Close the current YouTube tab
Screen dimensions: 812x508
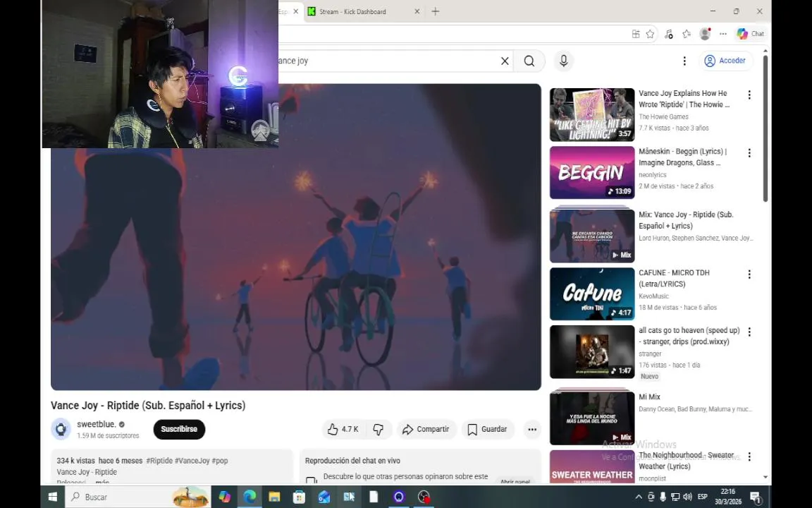[296, 11]
